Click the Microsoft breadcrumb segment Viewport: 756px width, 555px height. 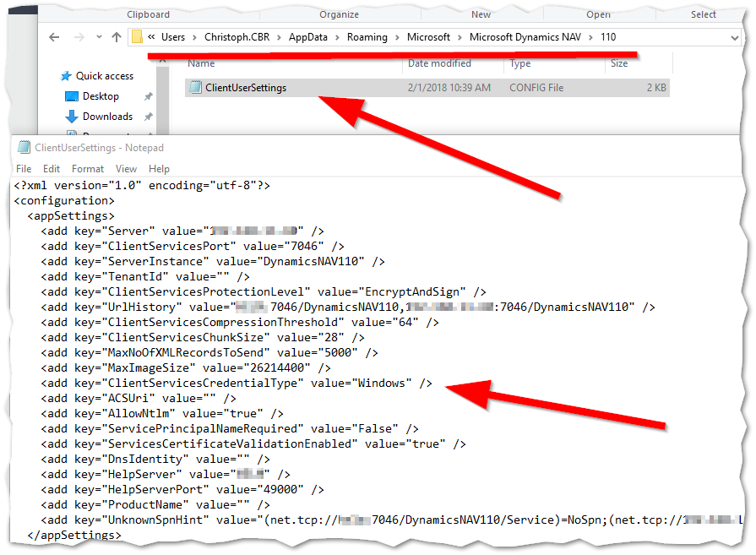(x=428, y=37)
